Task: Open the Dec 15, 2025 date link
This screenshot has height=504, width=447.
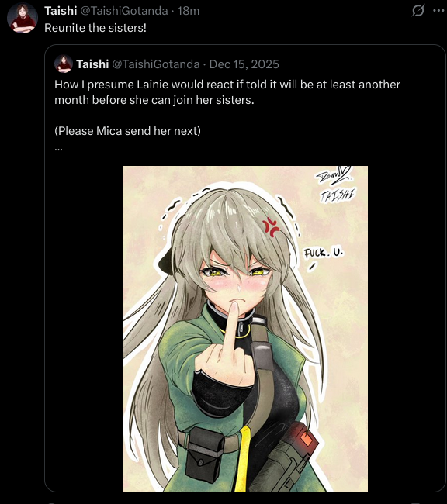Action: point(244,64)
